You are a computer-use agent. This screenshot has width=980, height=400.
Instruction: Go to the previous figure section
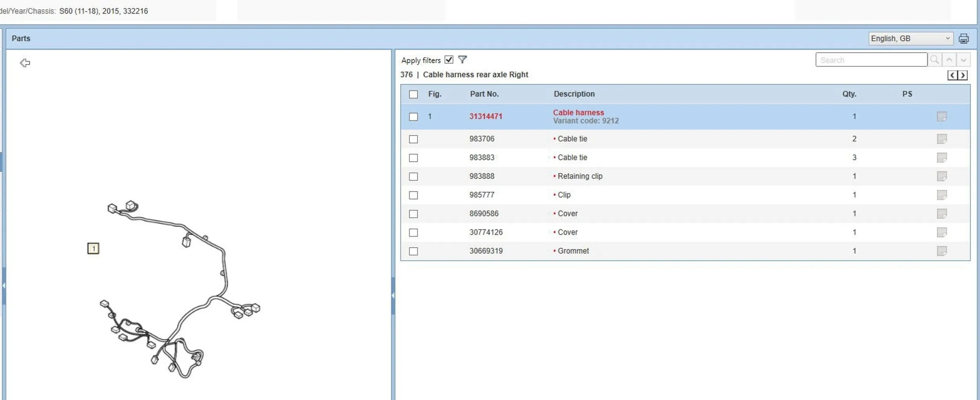point(953,75)
